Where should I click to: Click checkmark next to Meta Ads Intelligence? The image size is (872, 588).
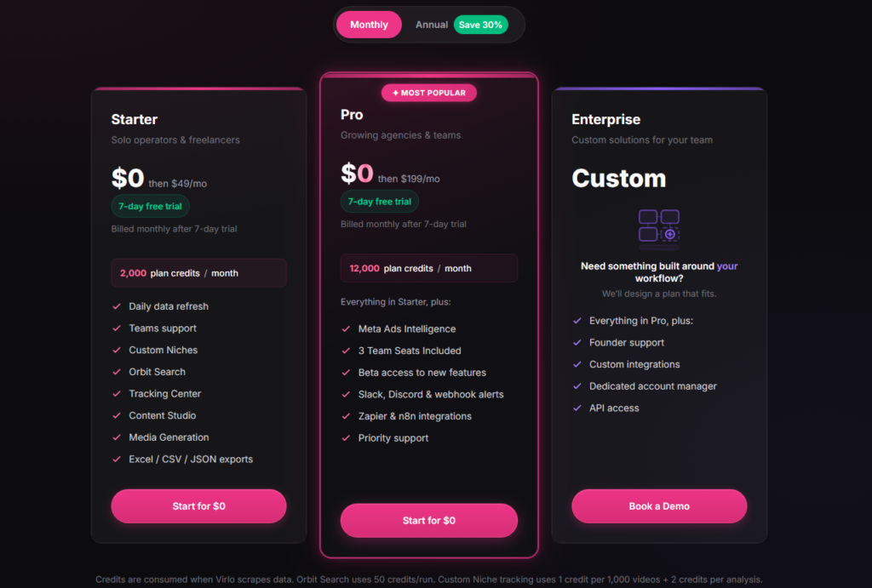click(346, 329)
